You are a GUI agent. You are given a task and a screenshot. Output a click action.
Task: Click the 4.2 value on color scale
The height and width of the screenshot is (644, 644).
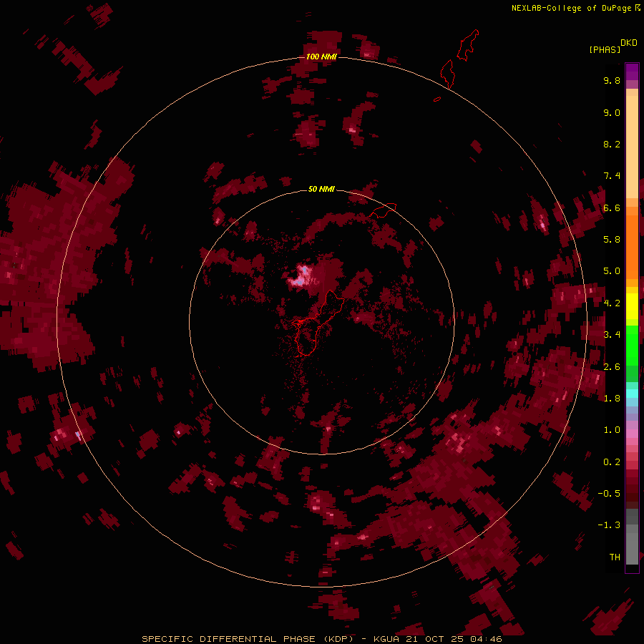(612, 303)
